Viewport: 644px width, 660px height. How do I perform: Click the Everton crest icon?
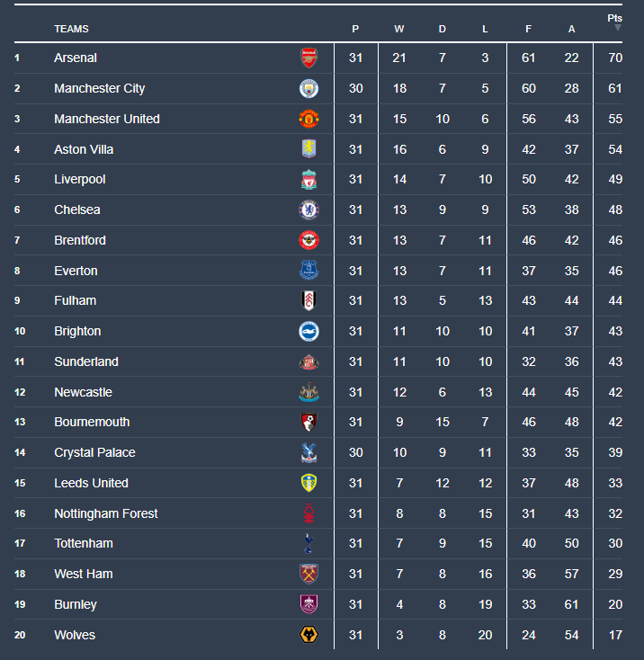click(x=309, y=271)
